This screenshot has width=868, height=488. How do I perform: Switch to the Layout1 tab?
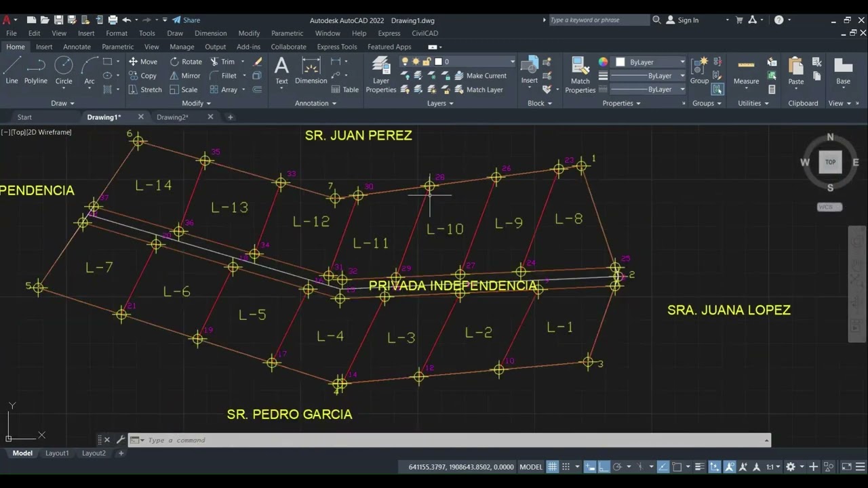pos(57,453)
